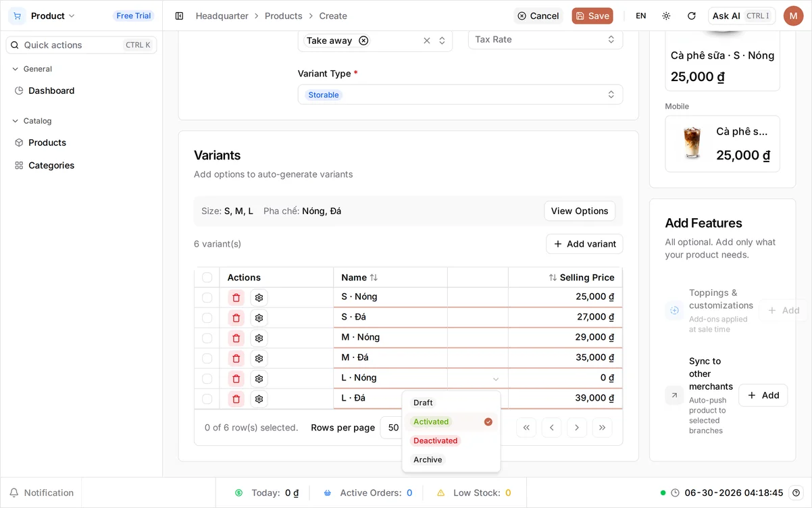The image size is (812, 508).
Task: Sort variants by Name column
Action: pos(359,278)
